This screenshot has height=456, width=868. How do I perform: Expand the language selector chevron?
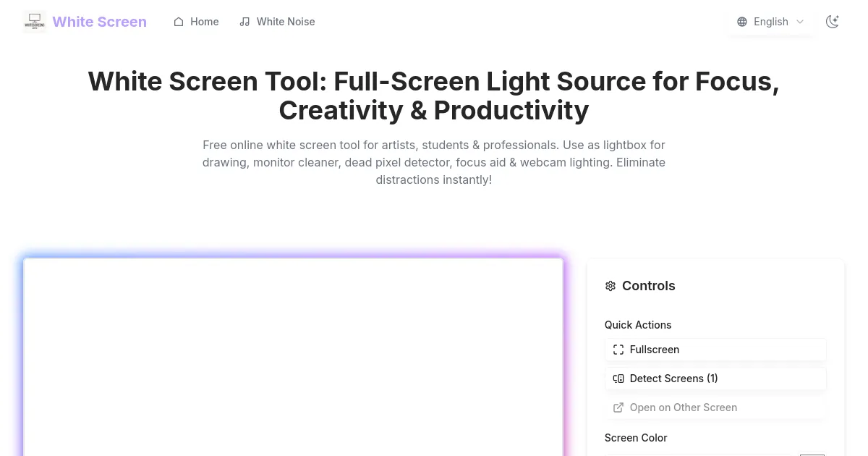tap(800, 22)
